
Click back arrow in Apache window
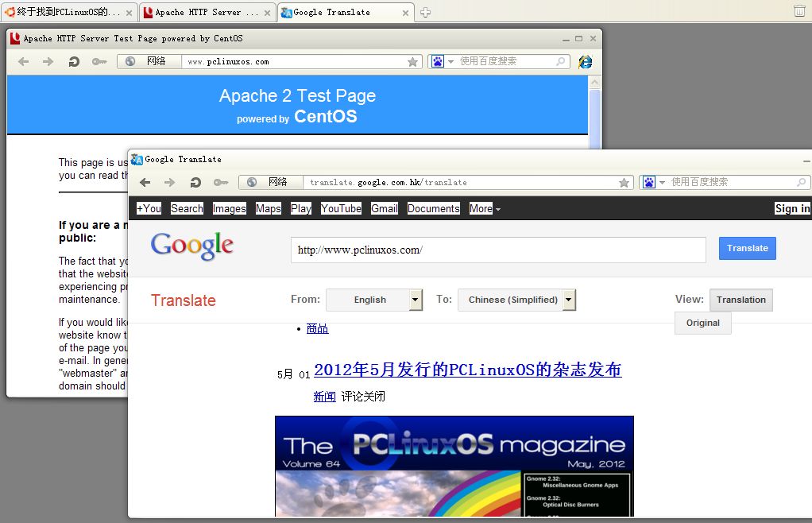tap(23, 62)
